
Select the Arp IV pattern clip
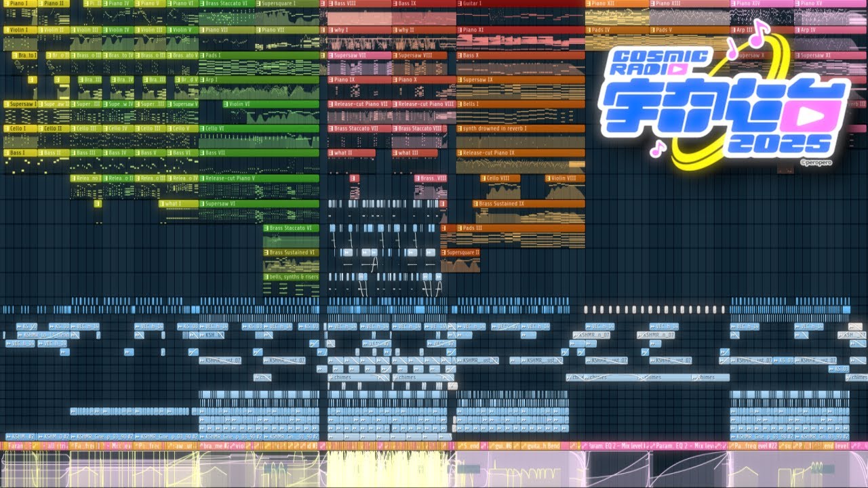point(831,30)
